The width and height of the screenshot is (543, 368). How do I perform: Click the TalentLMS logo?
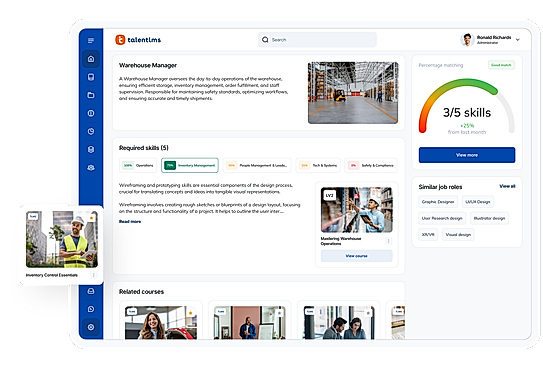point(138,40)
